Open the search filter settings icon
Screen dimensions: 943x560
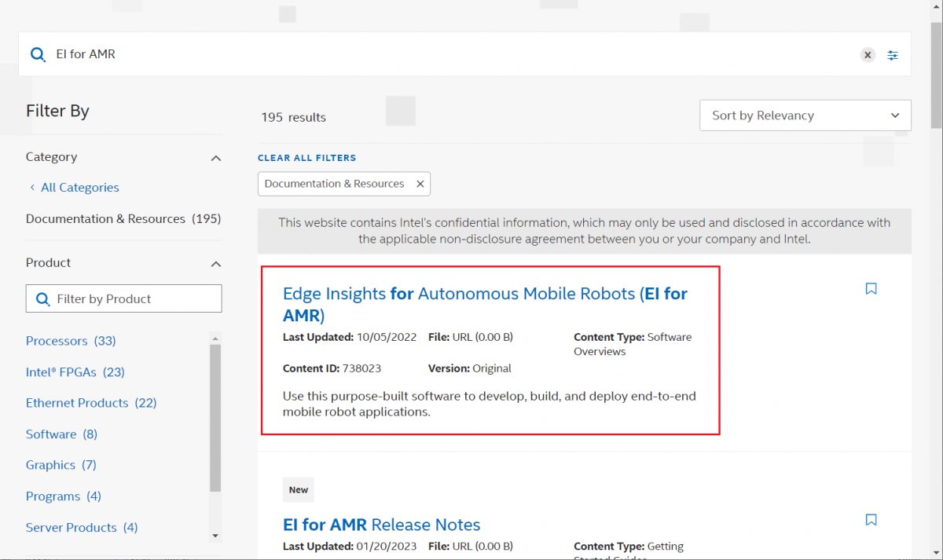tap(893, 55)
